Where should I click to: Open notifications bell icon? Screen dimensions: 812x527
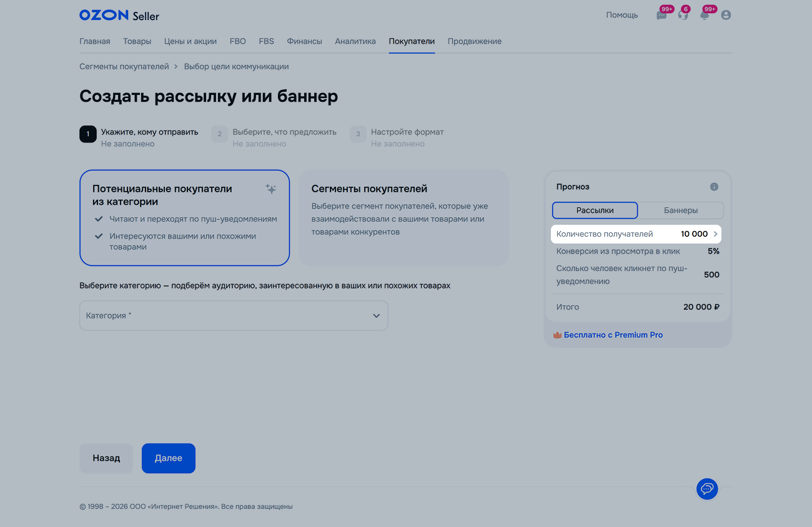pos(705,15)
